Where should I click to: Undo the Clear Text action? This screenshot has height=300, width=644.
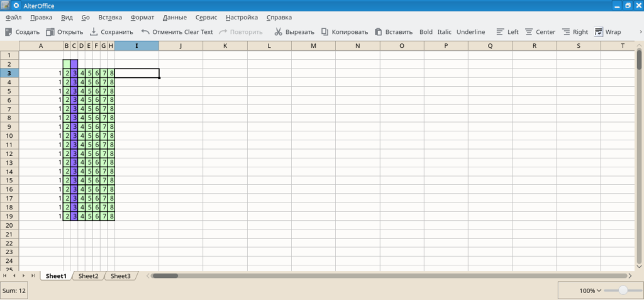coord(145,32)
